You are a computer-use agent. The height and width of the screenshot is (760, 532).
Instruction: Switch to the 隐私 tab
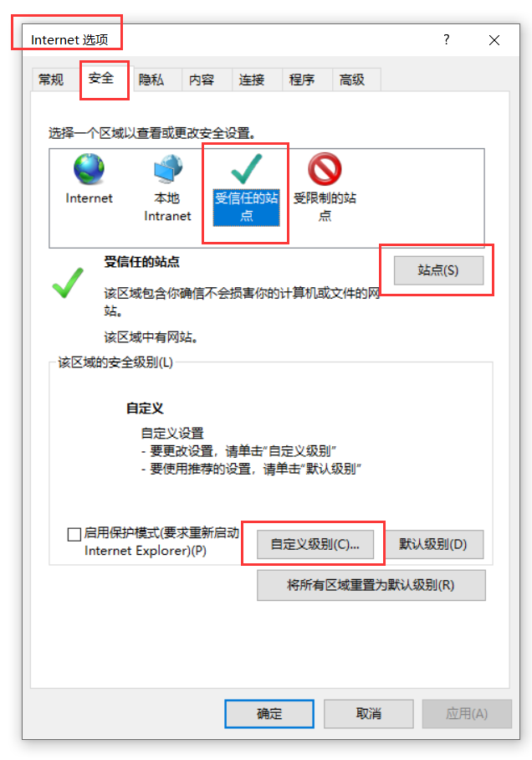151,80
